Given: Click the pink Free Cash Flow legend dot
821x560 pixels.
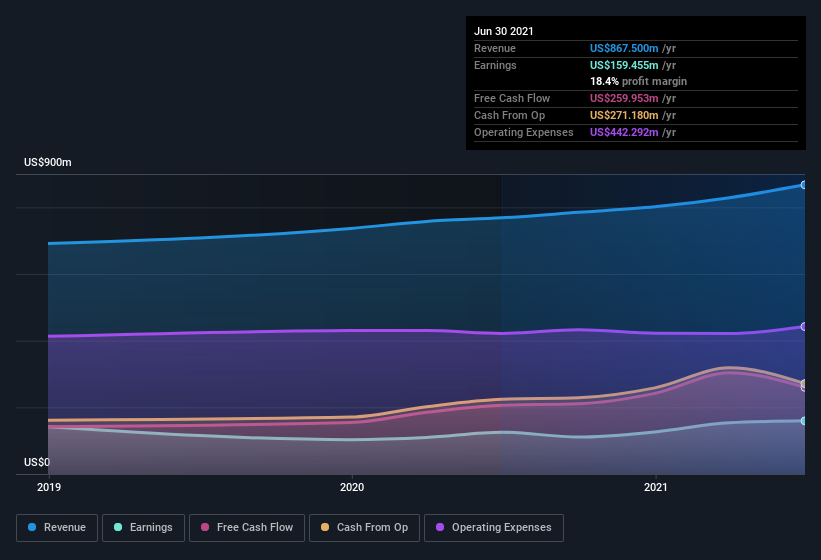Looking at the screenshot, I should pyautogui.click(x=205, y=527).
